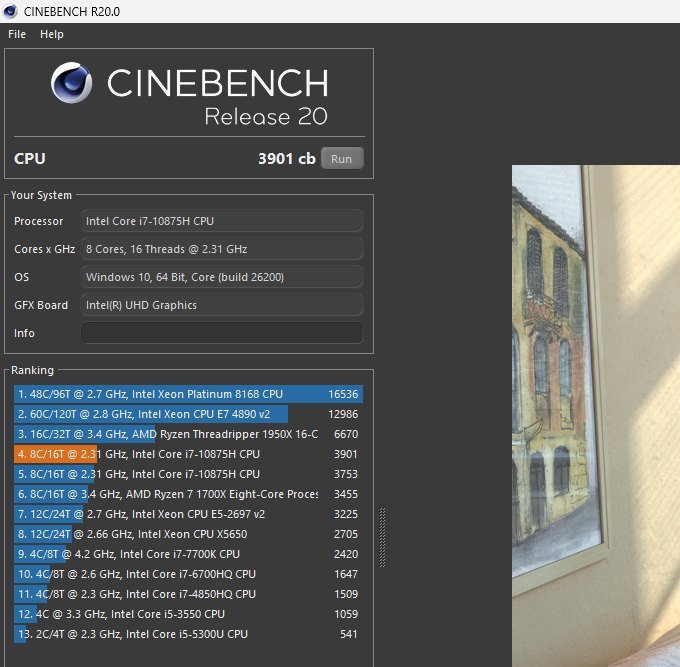Click the GFX Board field Intel(R) UHD Graphics
Screen dimensions: 680x667
(x=222, y=305)
